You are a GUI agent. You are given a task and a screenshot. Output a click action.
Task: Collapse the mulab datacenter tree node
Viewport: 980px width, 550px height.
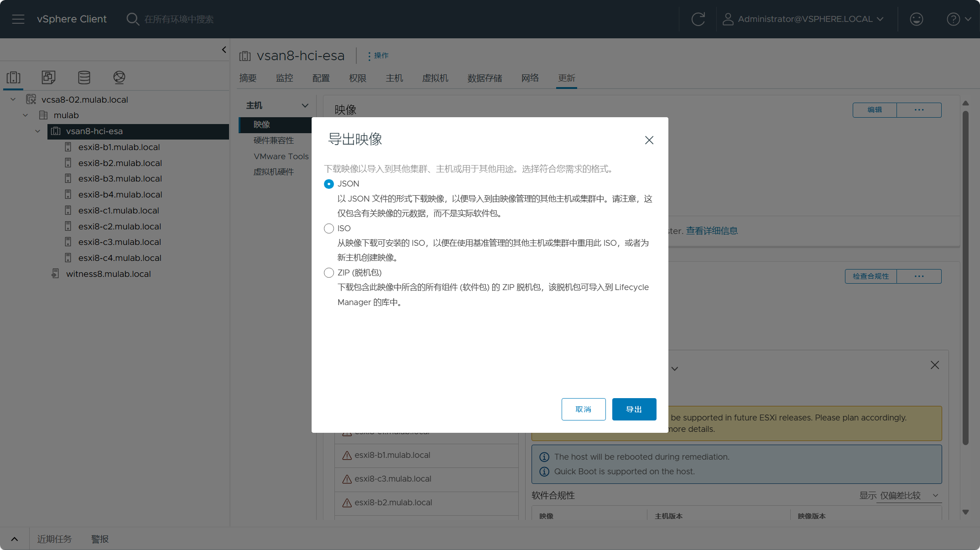click(x=26, y=115)
